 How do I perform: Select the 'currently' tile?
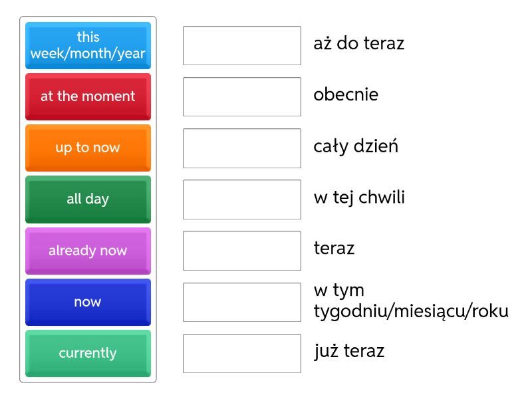pos(88,353)
